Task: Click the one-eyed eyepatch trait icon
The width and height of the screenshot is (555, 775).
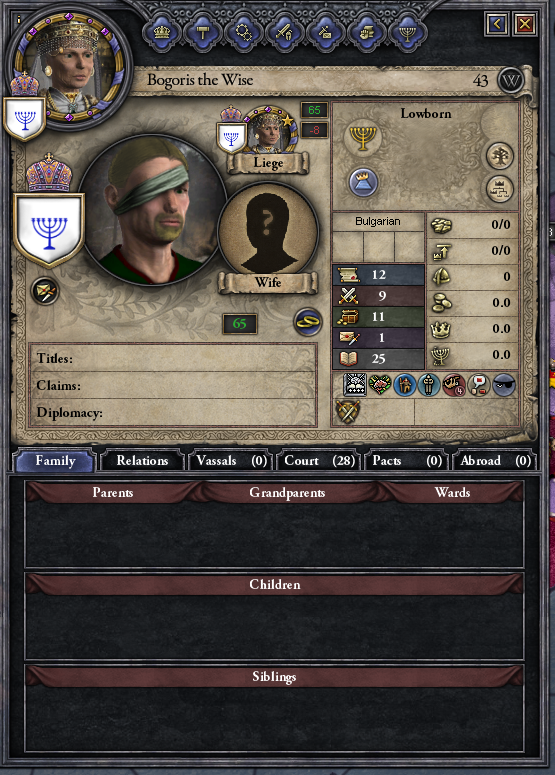Action: tap(504, 385)
